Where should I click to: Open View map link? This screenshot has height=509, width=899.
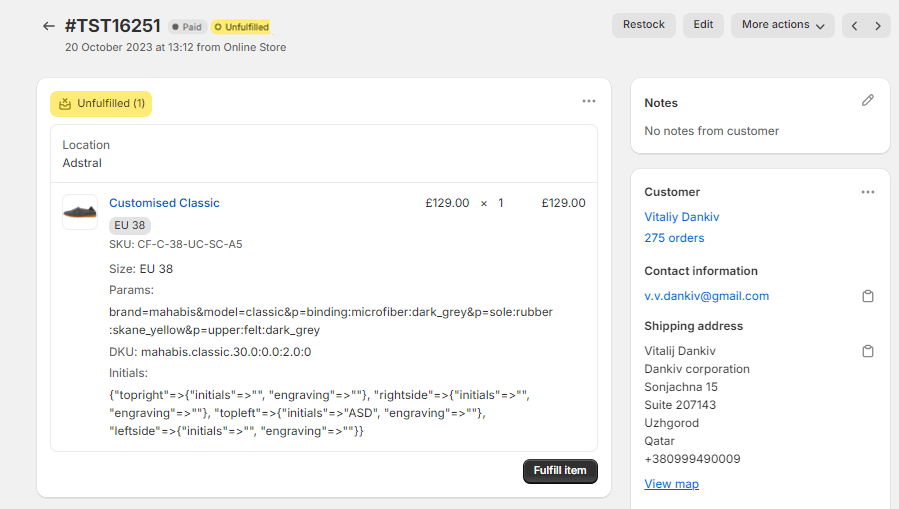tap(671, 484)
